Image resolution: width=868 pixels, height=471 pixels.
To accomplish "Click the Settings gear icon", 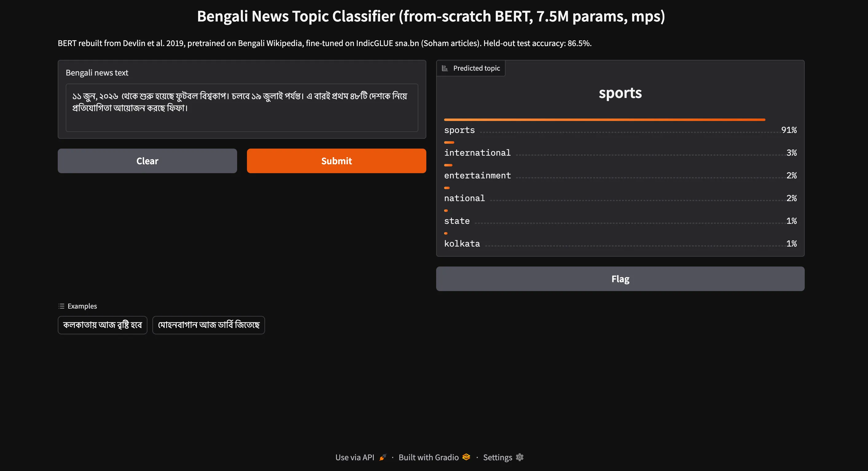I will pyautogui.click(x=520, y=457).
